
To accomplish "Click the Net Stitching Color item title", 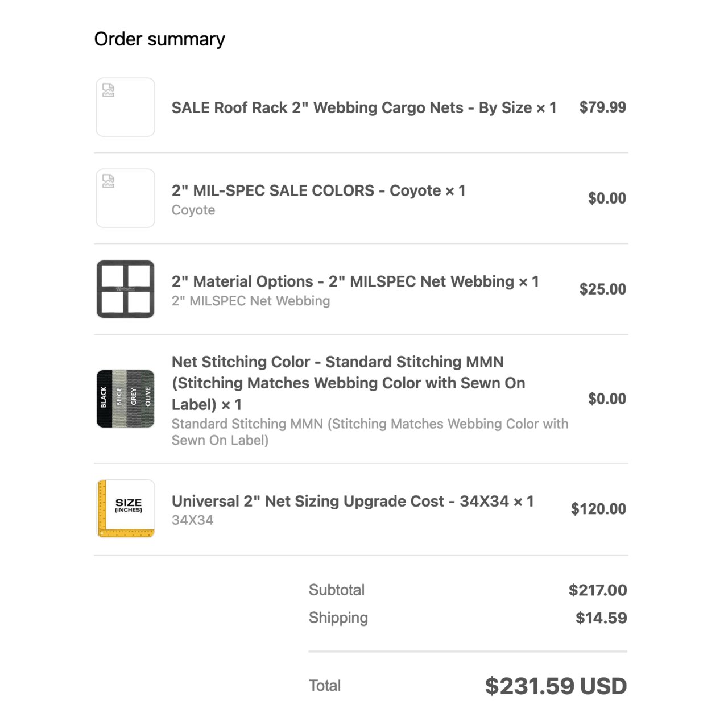I will (x=348, y=383).
